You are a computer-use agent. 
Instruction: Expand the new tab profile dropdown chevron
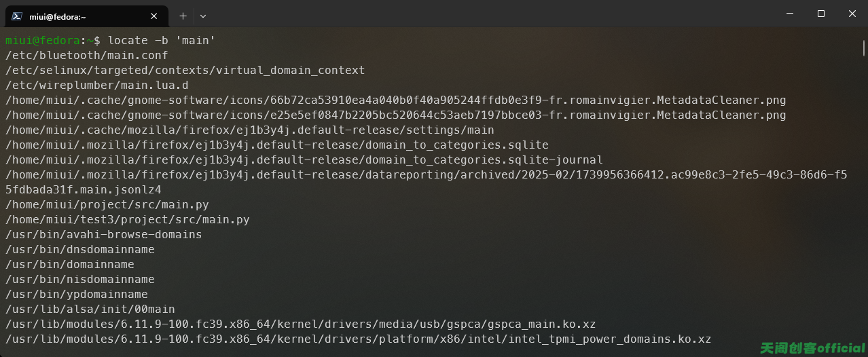pyautogui.click(x=203, y=16)
